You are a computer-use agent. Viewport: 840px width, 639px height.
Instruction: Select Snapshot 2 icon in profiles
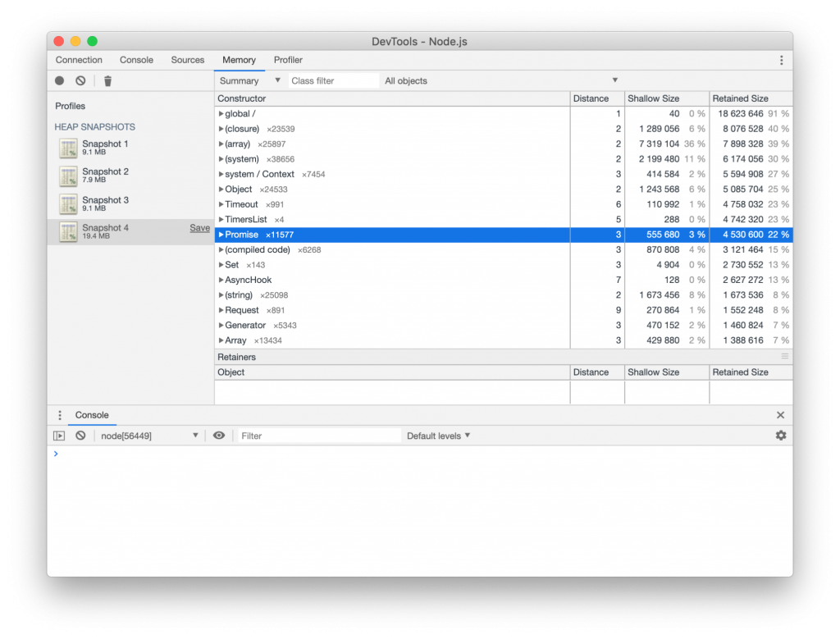coord(68,176)
